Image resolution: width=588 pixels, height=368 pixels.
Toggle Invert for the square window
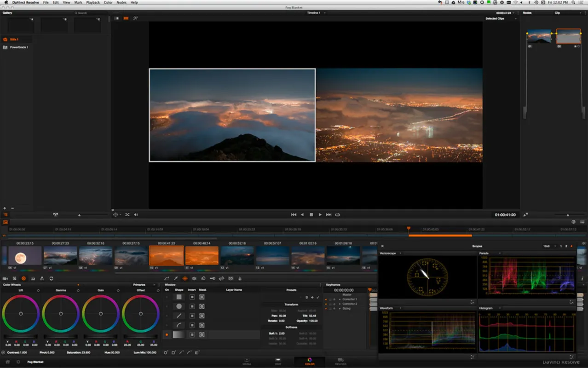click(x=192, y=297)
